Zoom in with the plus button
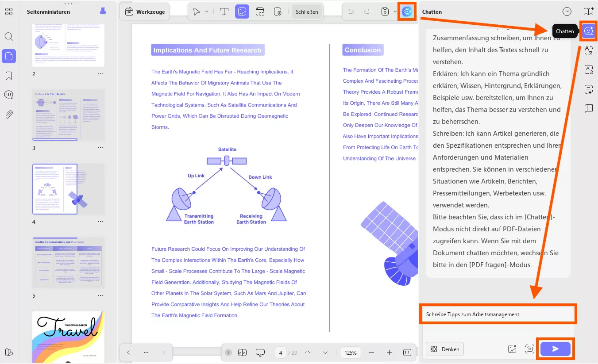This screenshot has width=598, height=364. point(389,353)
